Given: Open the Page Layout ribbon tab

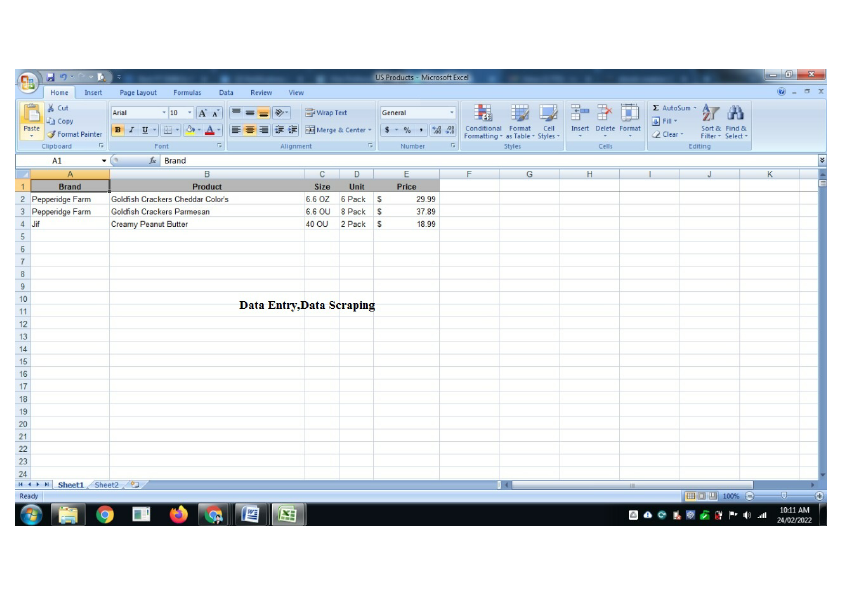Looking at the screenshot, I should click(138, 92).
